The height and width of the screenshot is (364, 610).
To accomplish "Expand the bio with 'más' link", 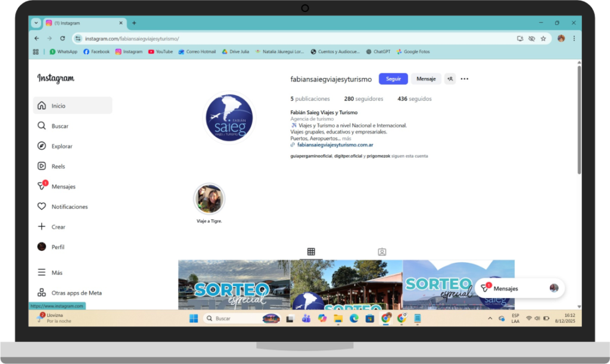I will point(347,138).
